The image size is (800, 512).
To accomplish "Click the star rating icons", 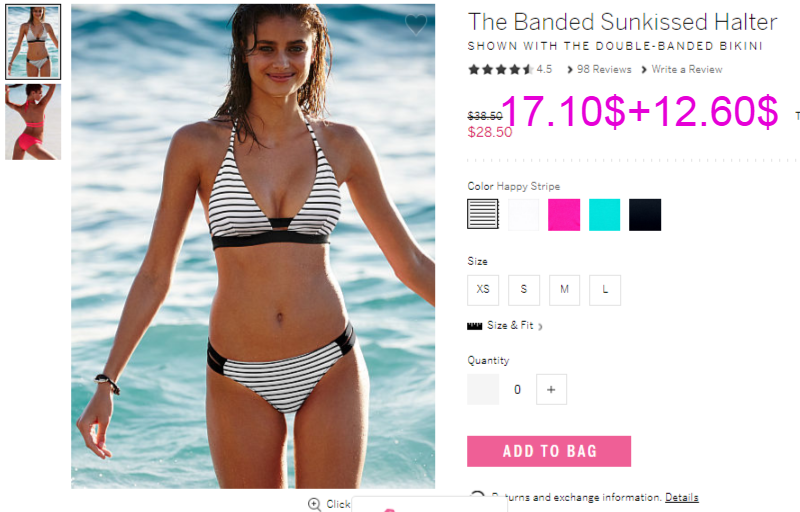I will pos(501,69).
